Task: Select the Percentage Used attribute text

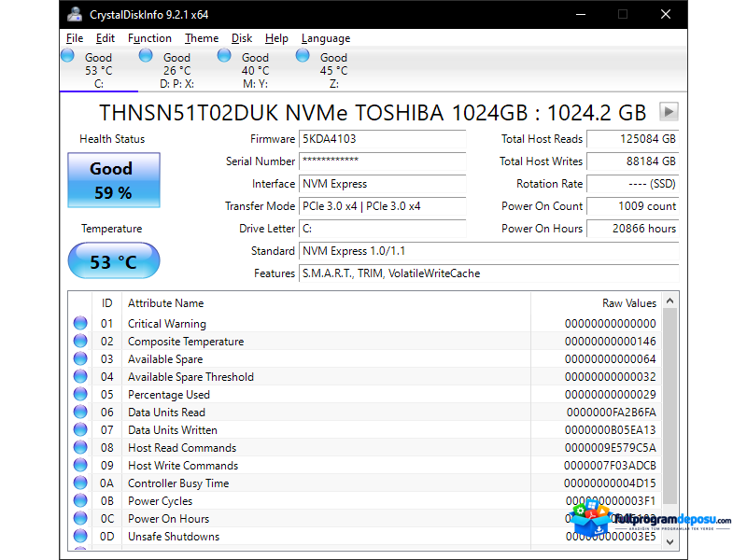Action: [169, 395]
